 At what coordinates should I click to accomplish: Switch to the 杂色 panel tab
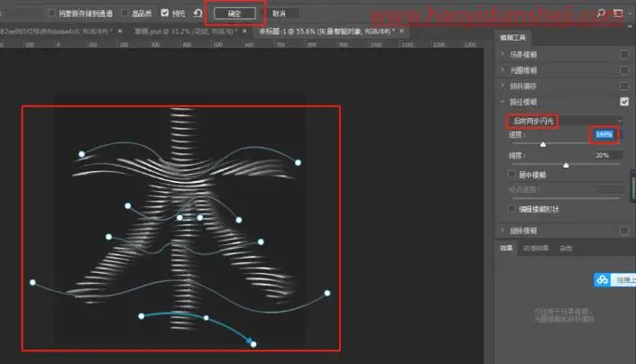coord(566,248)
